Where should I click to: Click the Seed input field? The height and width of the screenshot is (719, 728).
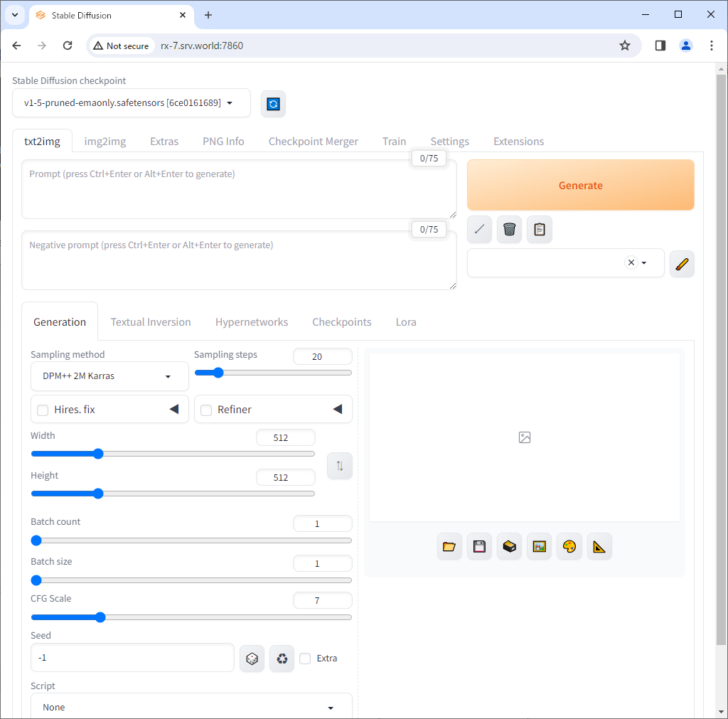pyautogui.click(x=132, y=658)
